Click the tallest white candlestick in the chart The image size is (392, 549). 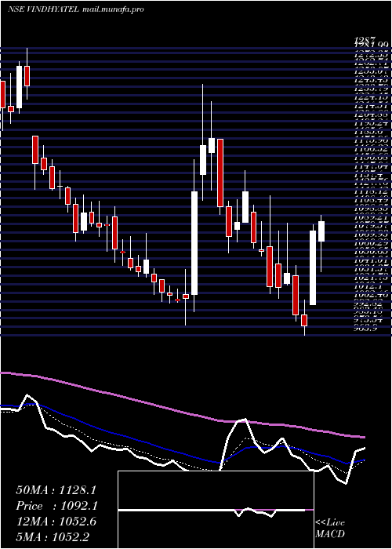click(194, 243)
